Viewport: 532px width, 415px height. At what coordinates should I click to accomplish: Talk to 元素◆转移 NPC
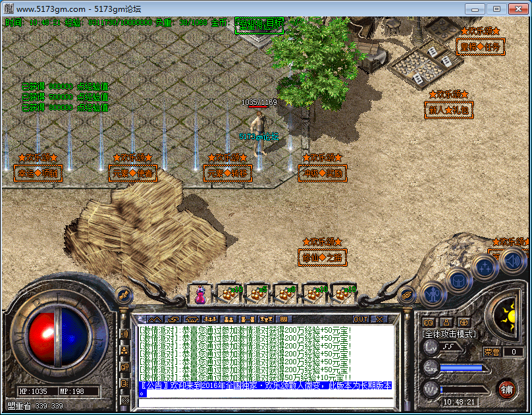pyautogui.click(x=227, y=173)
